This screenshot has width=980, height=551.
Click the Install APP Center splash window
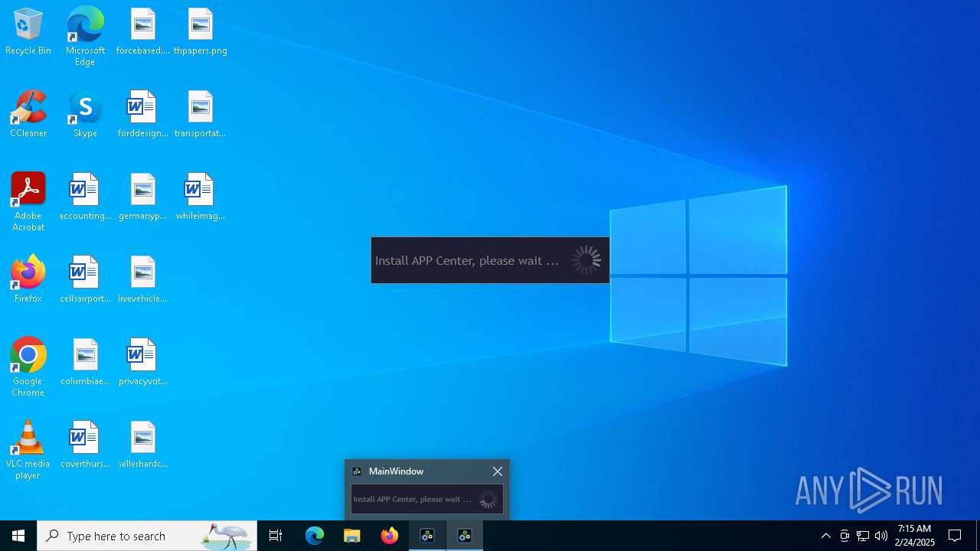coord(490,260)
